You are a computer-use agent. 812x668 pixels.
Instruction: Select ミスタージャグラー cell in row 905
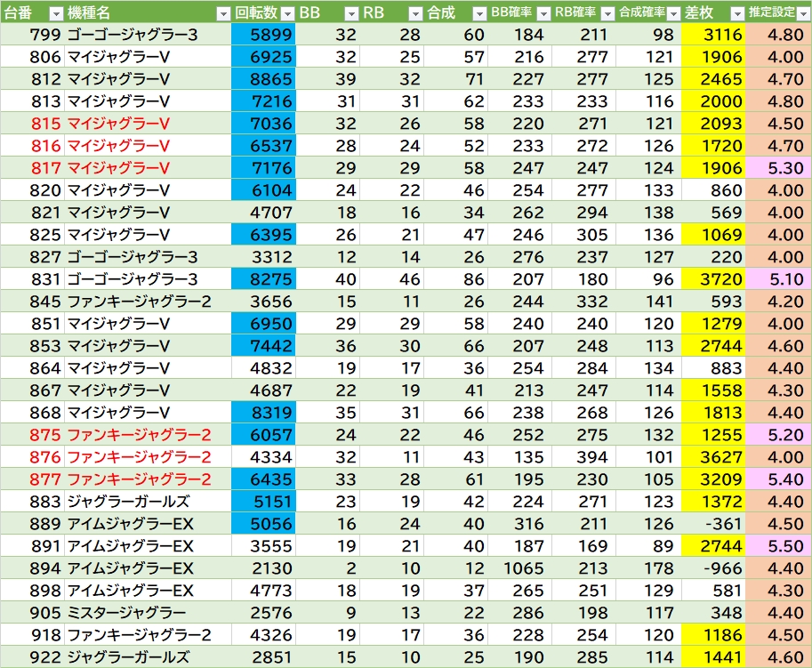pos(148,614)
